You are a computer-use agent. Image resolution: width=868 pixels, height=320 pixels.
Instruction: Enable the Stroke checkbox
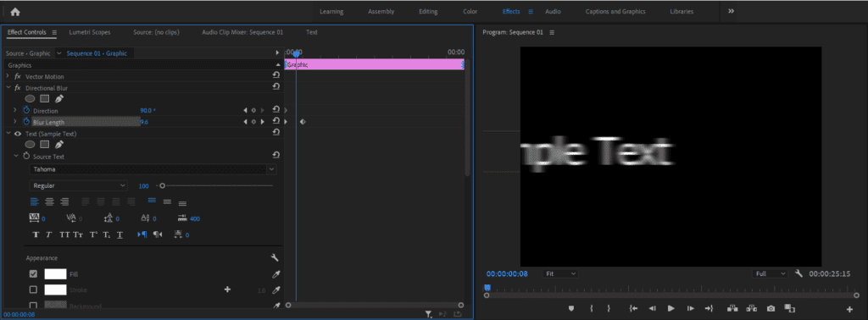(33, 290)
